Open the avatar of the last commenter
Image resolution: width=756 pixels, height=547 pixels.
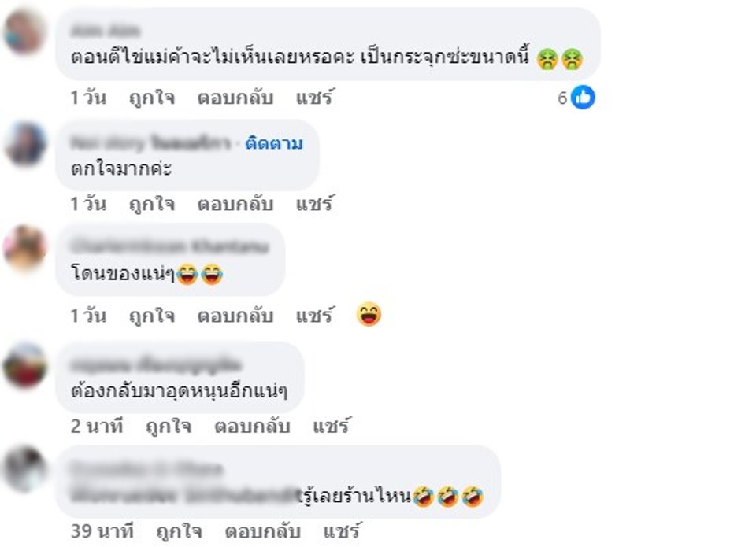coord(24,469)
